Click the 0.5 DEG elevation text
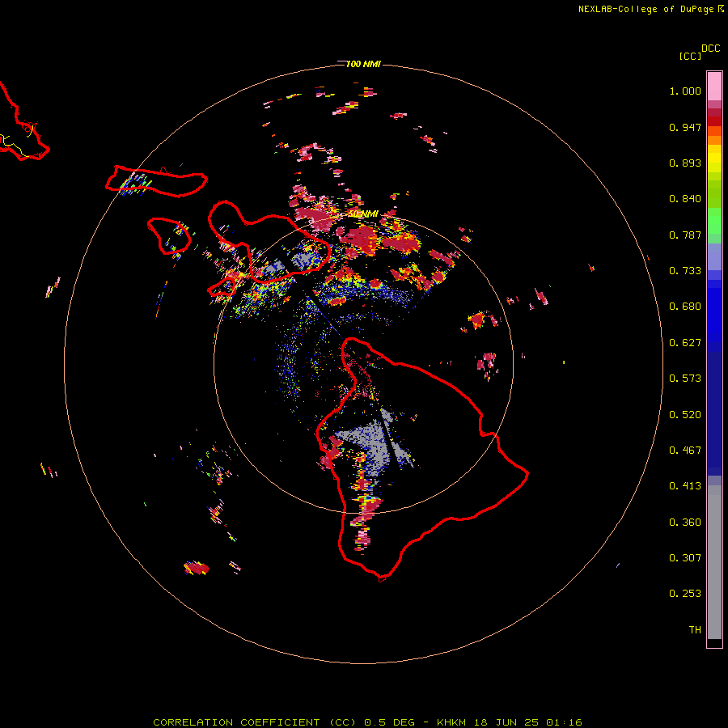The image size is (728, 728). click(390, 722)
